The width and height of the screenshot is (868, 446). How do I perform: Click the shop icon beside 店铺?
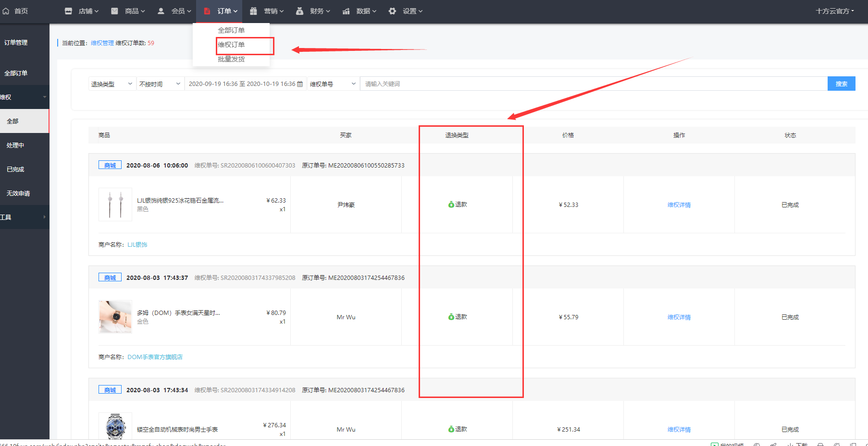68,11
